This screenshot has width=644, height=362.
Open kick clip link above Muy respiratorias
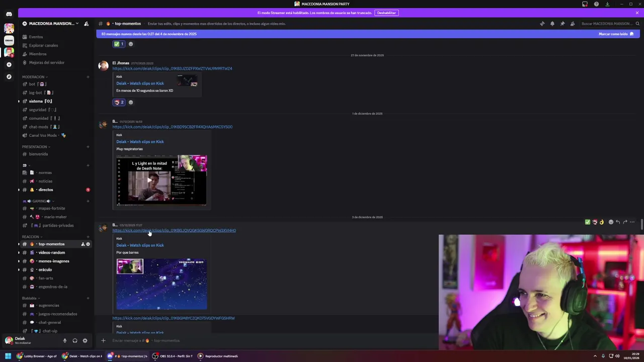(172, 127)
